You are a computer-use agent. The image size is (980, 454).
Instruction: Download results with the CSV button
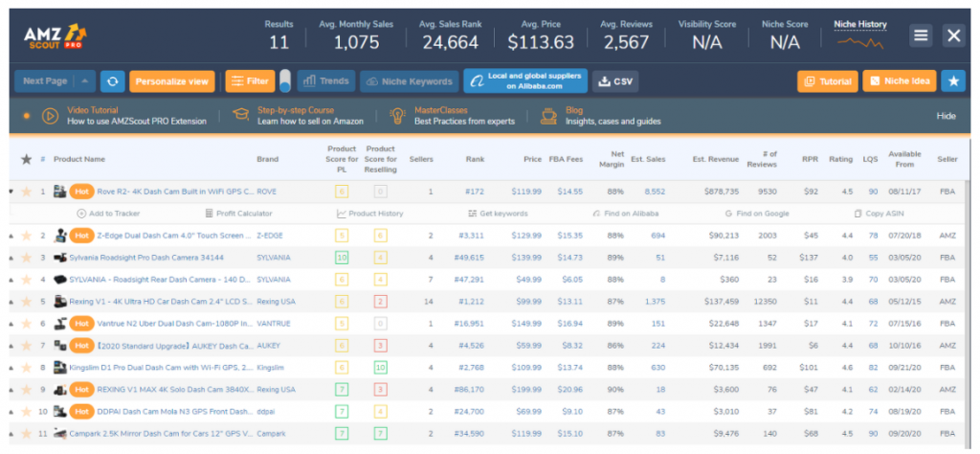[615, 81]
